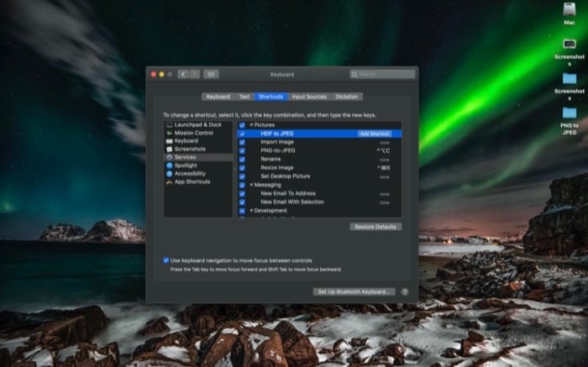Toggle the New Email With Selection checkbox
Viewport: 588px width, 367px height.
(x=242, y=202)
